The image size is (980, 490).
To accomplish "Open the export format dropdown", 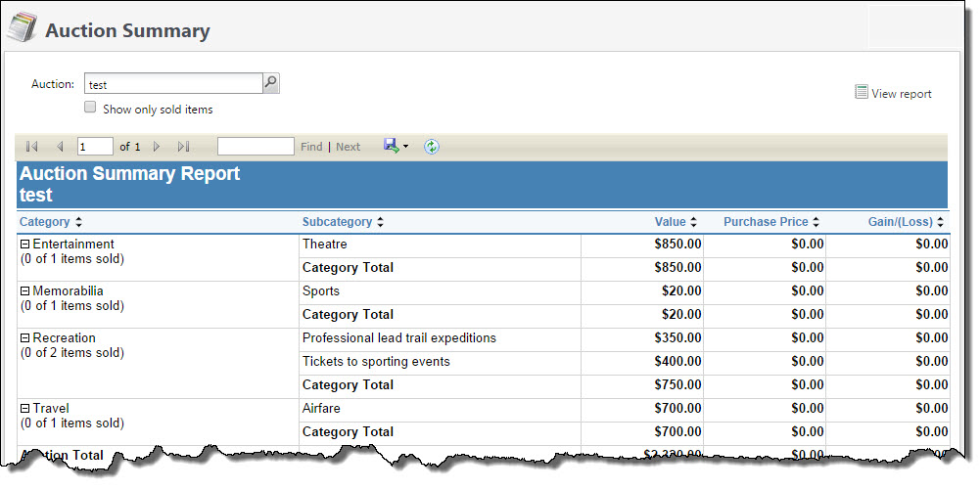I will point(405,147).
